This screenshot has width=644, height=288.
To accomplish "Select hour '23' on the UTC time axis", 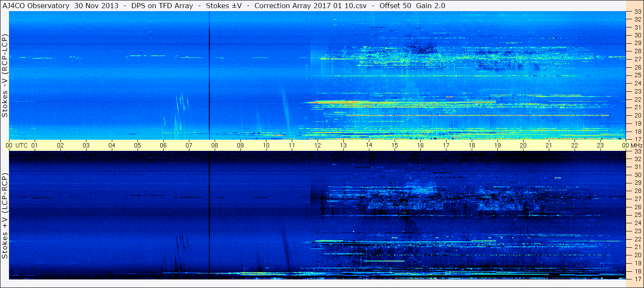I will pos(600,146).
